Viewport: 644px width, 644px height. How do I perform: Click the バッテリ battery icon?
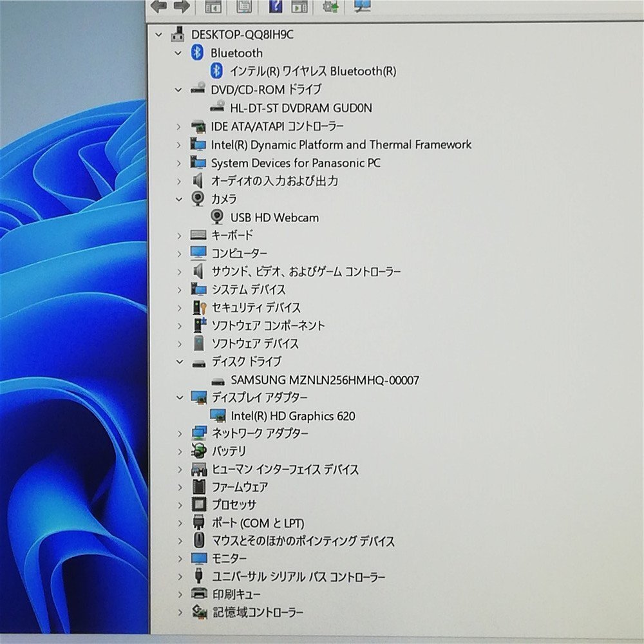point(199,451)
